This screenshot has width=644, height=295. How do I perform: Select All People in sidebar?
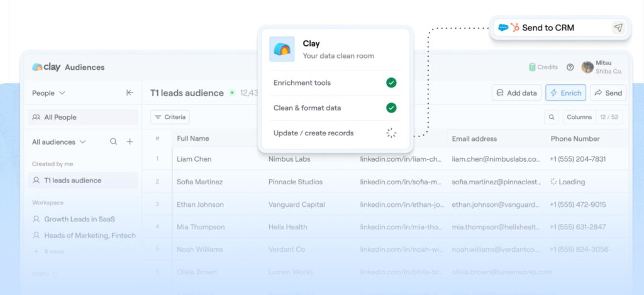tap(83, 117)
